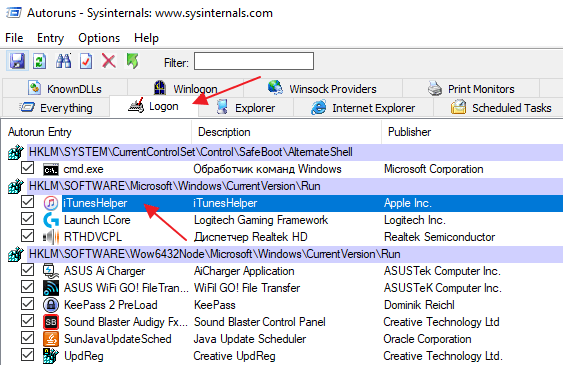Click registry icon beside HKLM\SOFTWARE\Microsoft Run key
Image resolution: width=563 pixels, height=365 pixels.
tap(16, 186)
